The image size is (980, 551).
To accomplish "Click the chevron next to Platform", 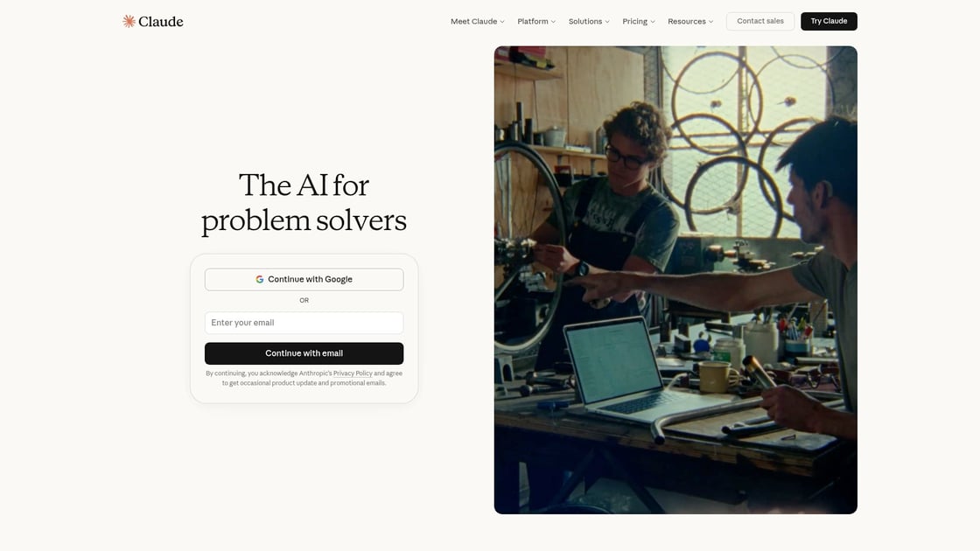I will pyautogui.click(x=553, y=22).
